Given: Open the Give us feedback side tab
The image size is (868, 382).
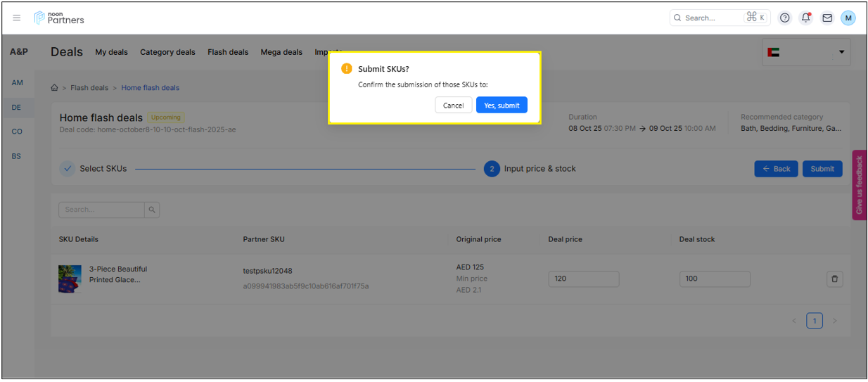Looking at the screenshot, I should coord(859,185).
